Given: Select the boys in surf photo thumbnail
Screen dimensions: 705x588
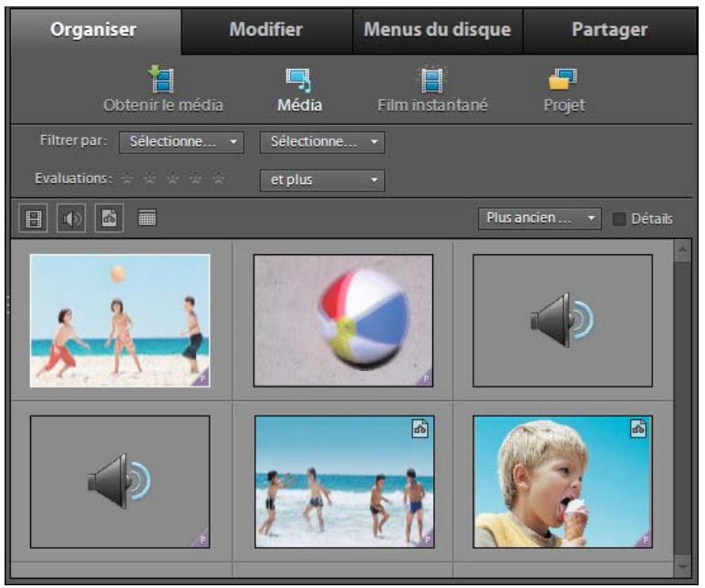Looking at the screenshot, I should pyautogui.click(x=345, y=482).
